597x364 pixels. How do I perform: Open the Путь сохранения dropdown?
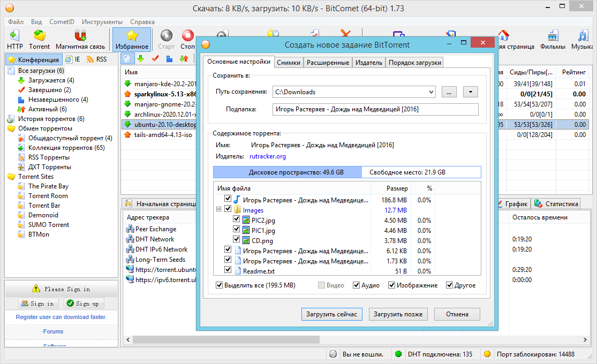click(x=431, y=92)
